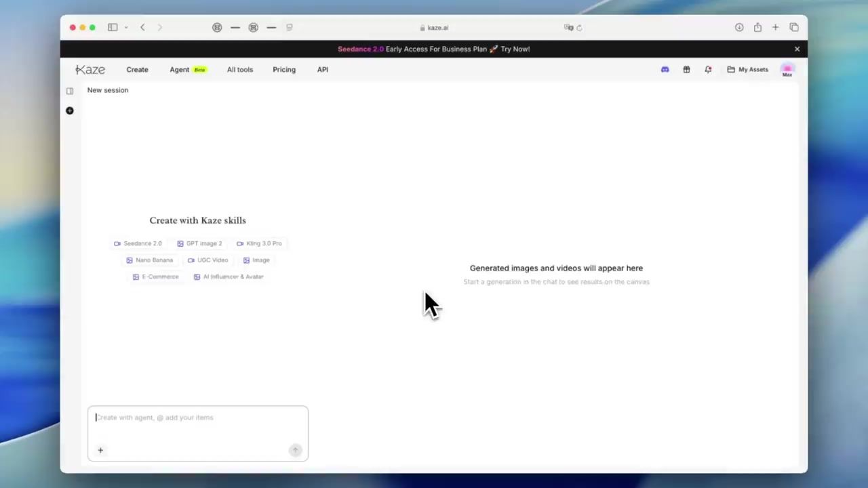Image resolution: width=868 pixels, height=488 pixels.
Task: Open the API page
Action: pyautogui.click(x=323, y=69)
